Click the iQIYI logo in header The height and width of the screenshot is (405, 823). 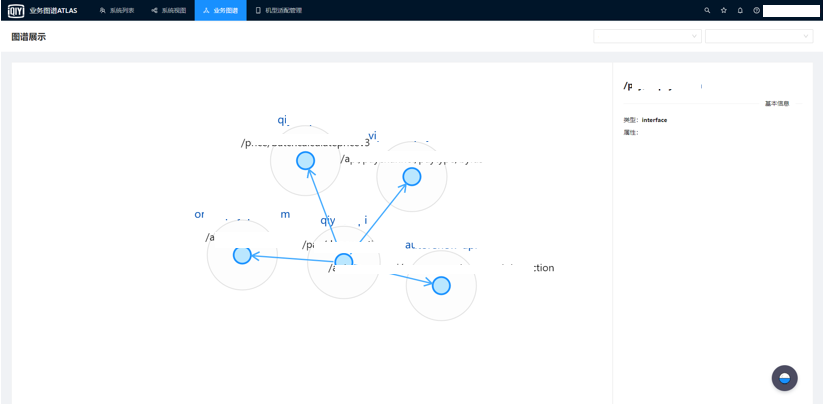point(16,10)
